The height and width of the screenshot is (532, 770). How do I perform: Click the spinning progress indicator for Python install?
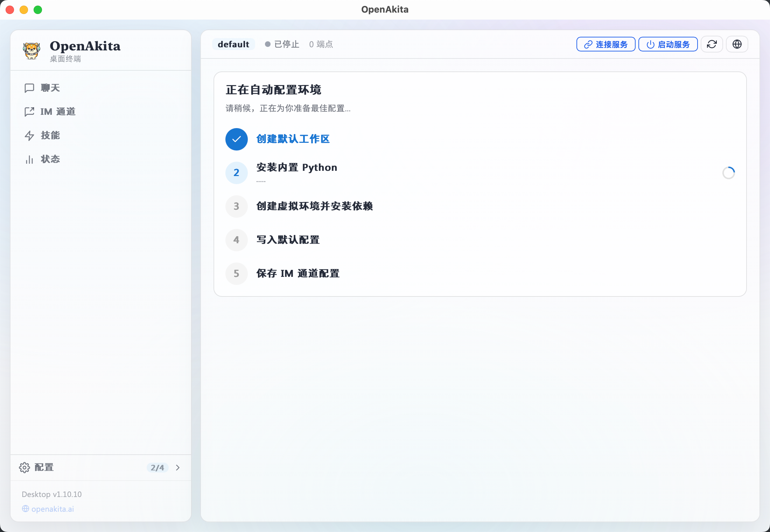pos(729,173)
